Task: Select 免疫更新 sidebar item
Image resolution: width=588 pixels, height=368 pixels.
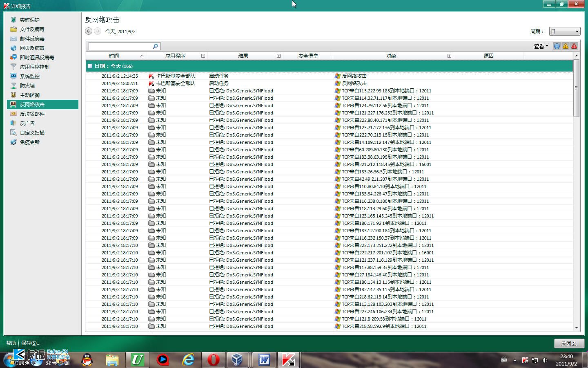Action: click(x=30, y=142)
